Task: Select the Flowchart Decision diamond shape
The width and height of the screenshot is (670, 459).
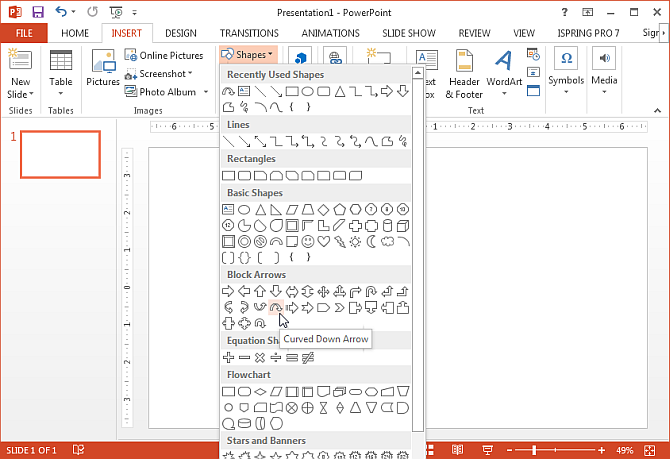Action: pos(260,391)
